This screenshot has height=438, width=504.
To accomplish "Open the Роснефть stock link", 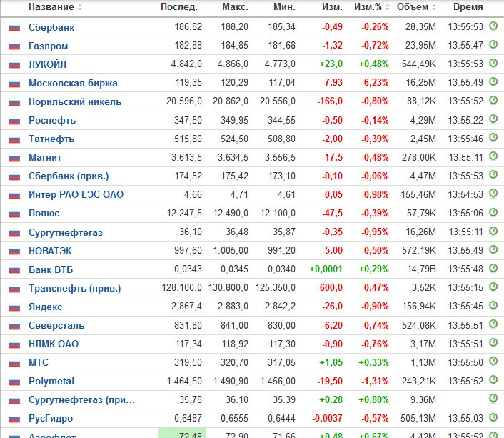I will 52,120.
